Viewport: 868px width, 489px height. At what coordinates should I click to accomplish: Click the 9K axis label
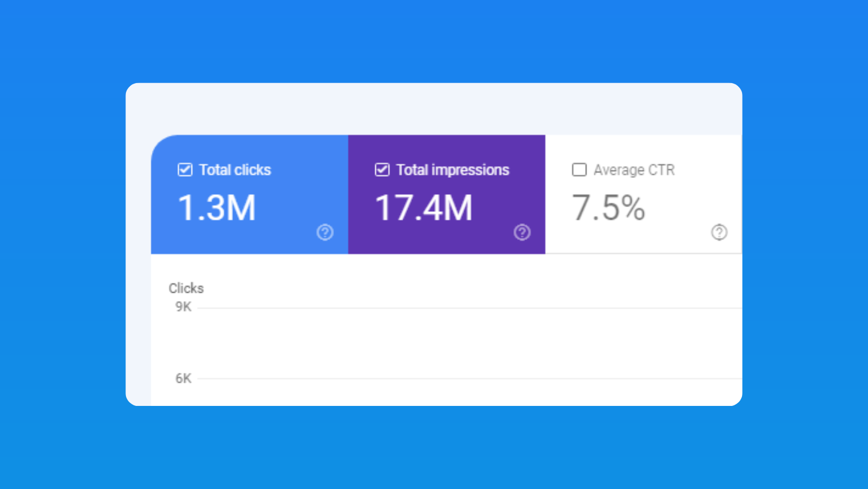(183, 307)
